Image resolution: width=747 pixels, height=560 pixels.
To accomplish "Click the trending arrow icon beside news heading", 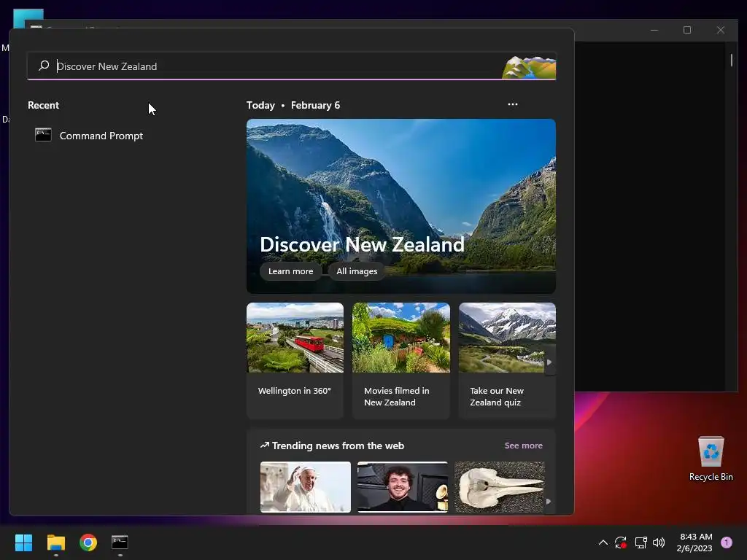I will [x=264, y=446].
